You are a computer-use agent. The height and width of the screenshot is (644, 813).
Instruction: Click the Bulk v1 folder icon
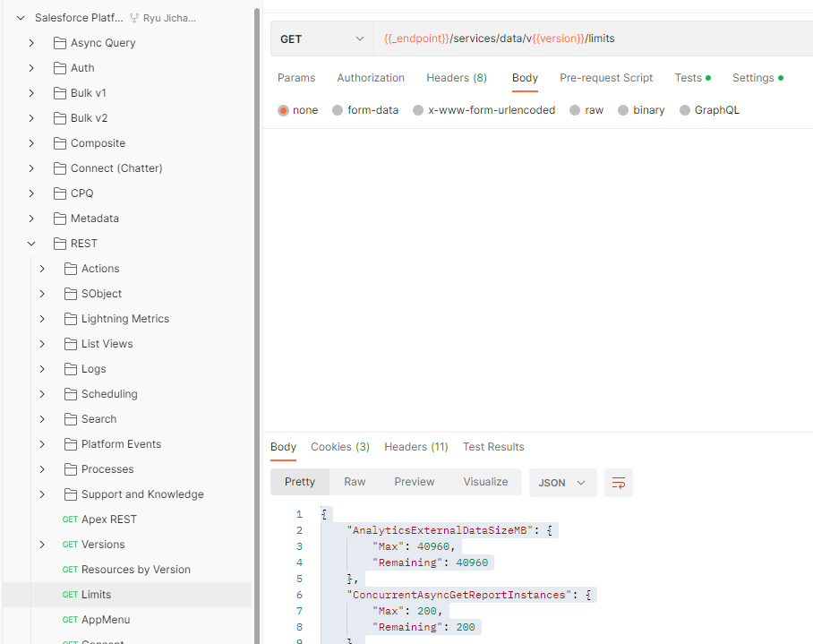[60, 93]
